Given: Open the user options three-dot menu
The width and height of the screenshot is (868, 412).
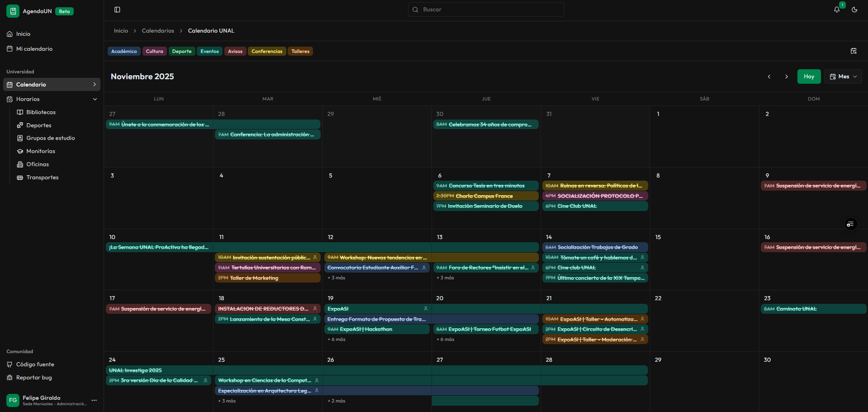Looking at the screenshot, I should click(x=94, y=400).
